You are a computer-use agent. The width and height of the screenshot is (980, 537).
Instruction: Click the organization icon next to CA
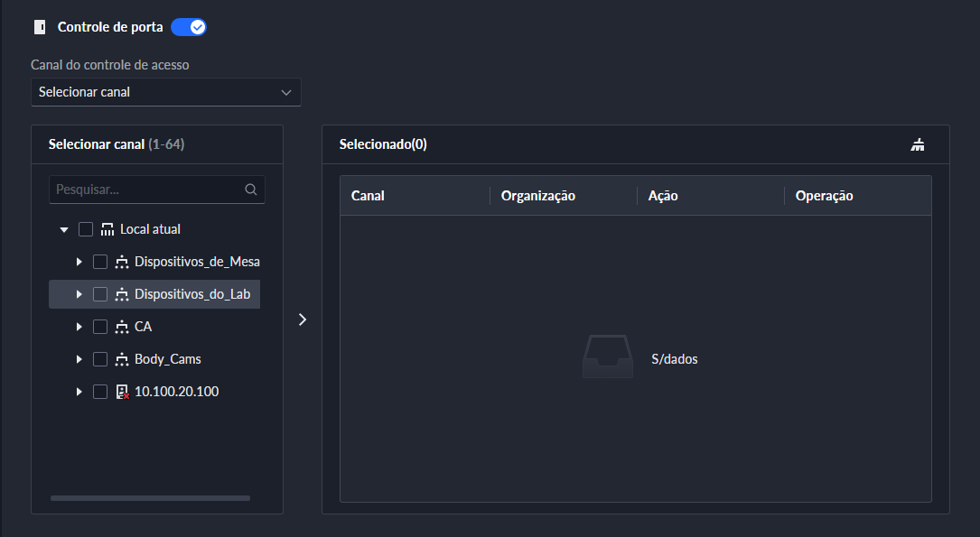click(122, 327)
